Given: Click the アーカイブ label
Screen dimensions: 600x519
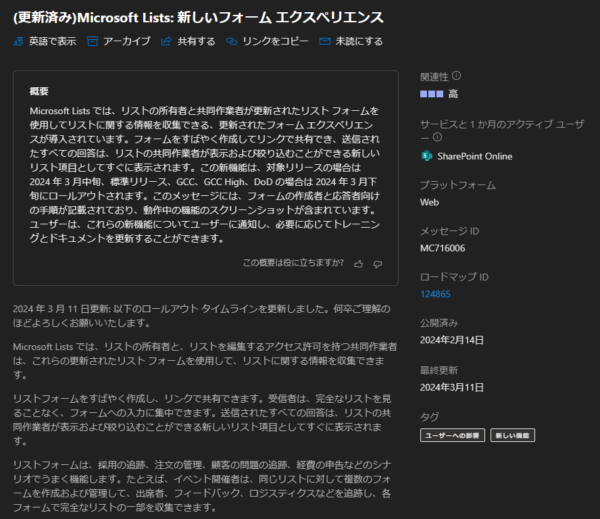Looking at the screenshot, I should (127, 41).
